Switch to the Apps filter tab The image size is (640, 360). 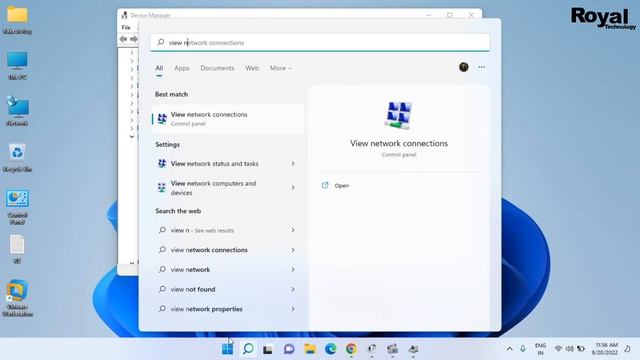[182, 68]
